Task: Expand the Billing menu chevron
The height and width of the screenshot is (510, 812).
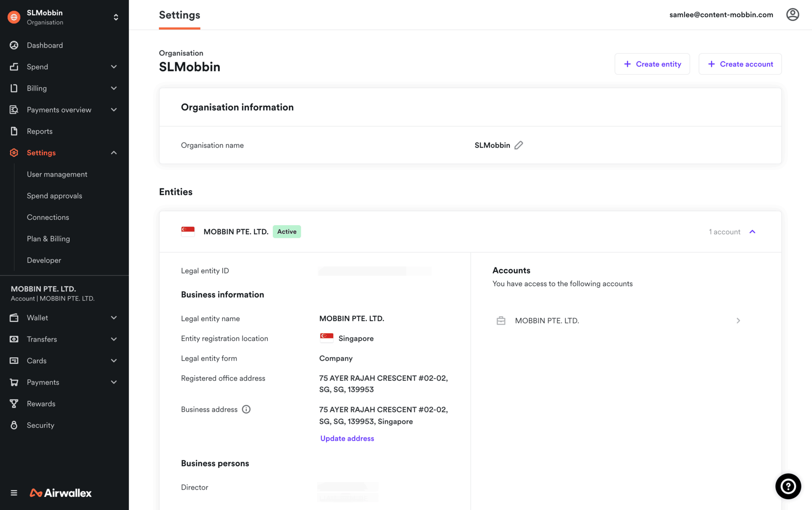Action: pyautogui.click(x=114, y=88)
